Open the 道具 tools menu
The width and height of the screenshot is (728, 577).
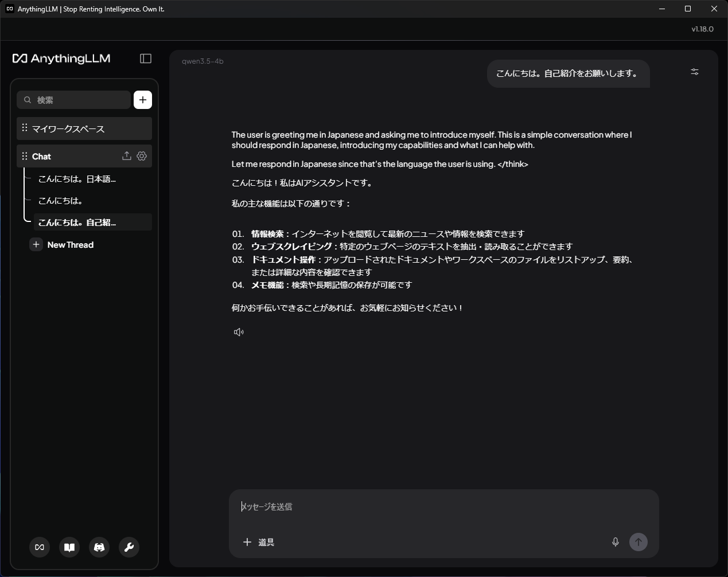[259, 542]
